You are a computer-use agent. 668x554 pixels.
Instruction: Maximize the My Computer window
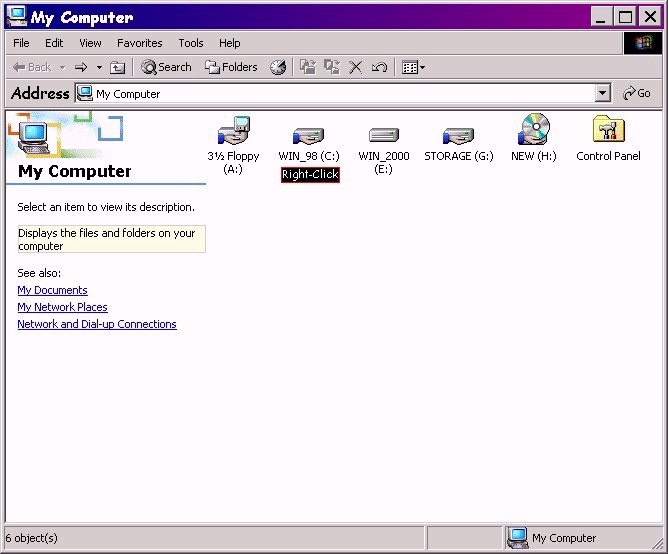click(x=625, y=17)
